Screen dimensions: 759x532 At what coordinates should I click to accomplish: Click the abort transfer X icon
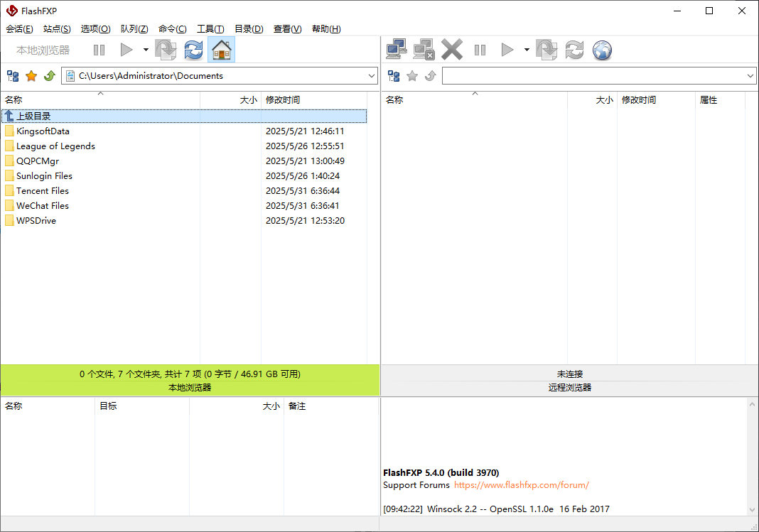point(451,50)
